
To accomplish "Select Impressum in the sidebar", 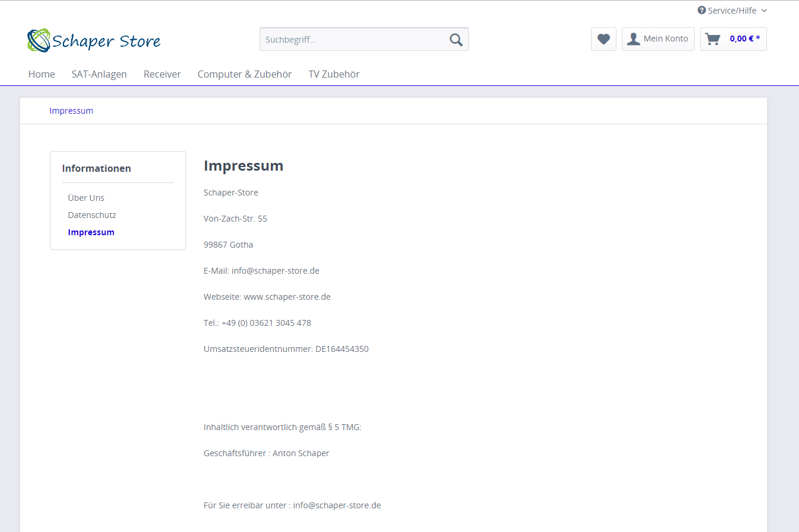I will pyautogui.click(x=91, y=232).
